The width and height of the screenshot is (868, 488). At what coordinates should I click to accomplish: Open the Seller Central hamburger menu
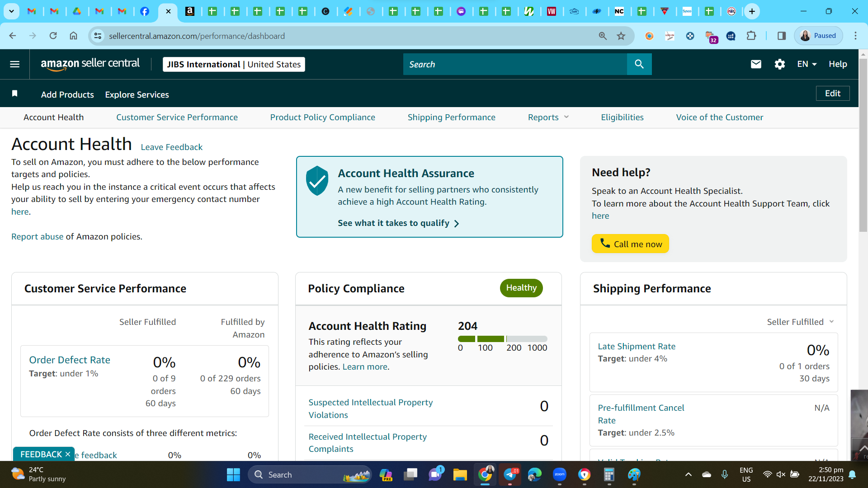click(x=14, y=64)
